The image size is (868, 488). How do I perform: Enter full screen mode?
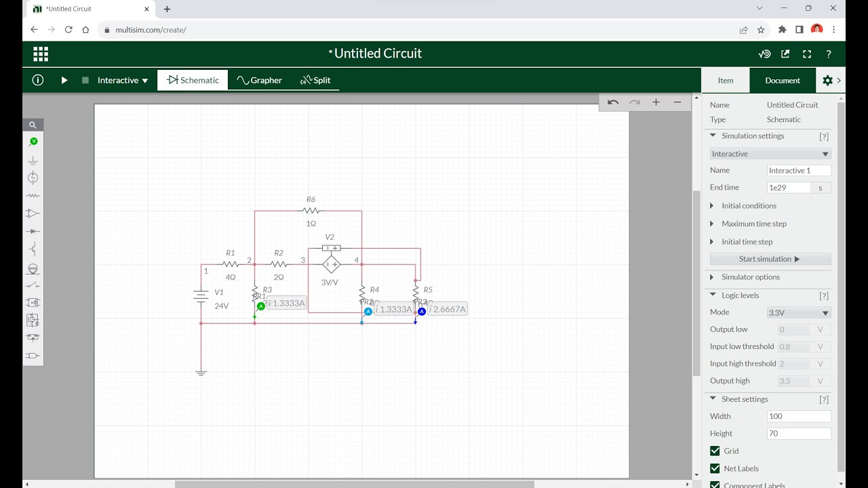pos(807,54)
